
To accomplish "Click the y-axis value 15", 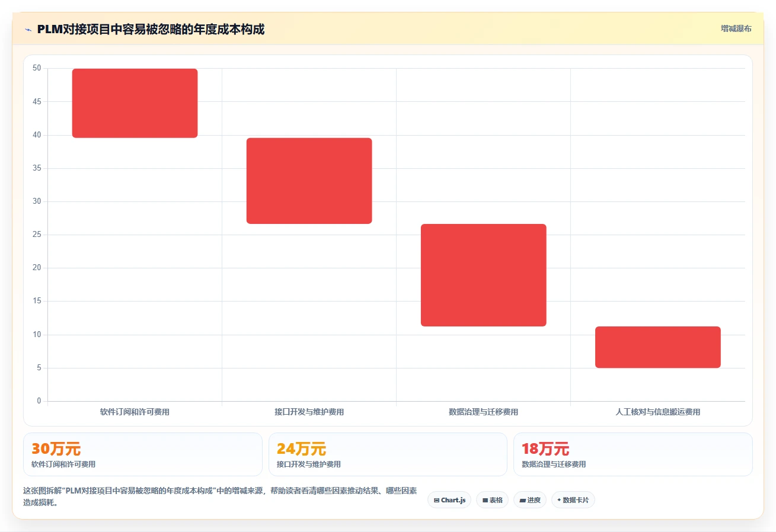I will tap(37, 301).
